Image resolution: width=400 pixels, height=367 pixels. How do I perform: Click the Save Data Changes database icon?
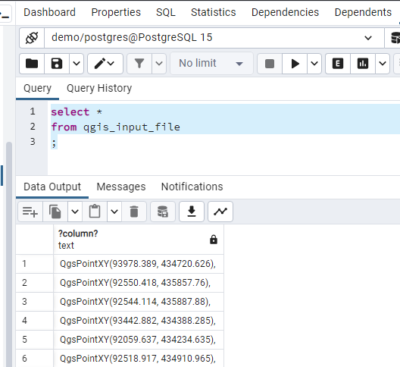pos(163,211)
